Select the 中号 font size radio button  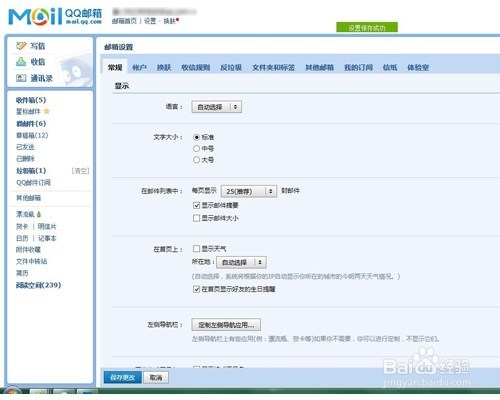[x=196, y=148]
